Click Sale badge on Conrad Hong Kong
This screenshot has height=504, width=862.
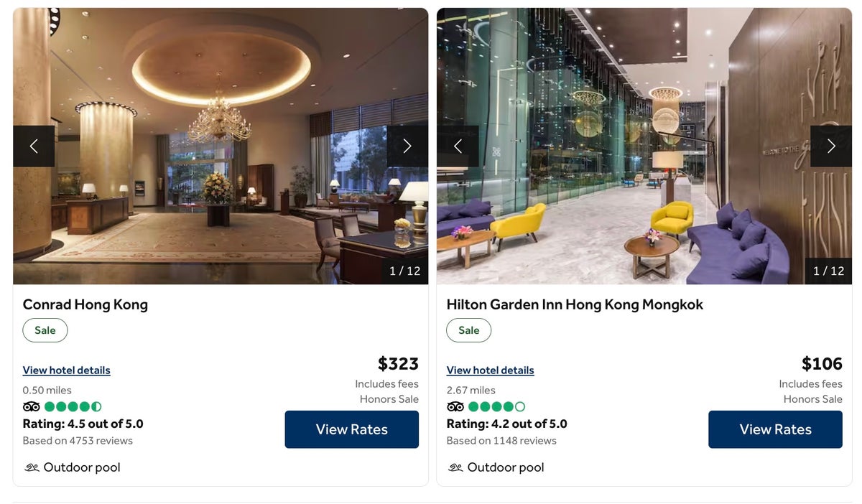tap(45, 330)
